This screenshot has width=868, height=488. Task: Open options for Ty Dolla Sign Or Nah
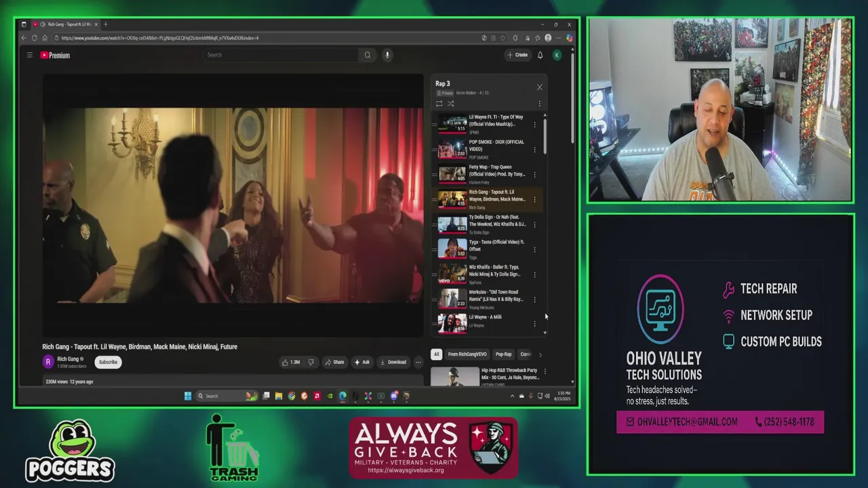tap(534, 225)
